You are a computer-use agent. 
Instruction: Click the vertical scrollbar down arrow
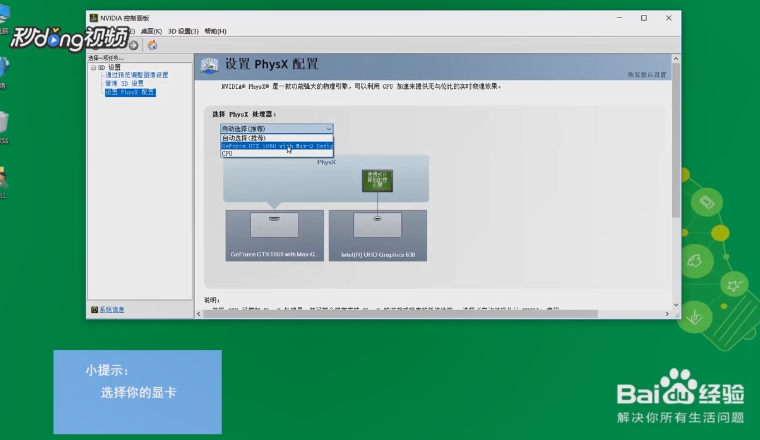(x=676, y=305)
